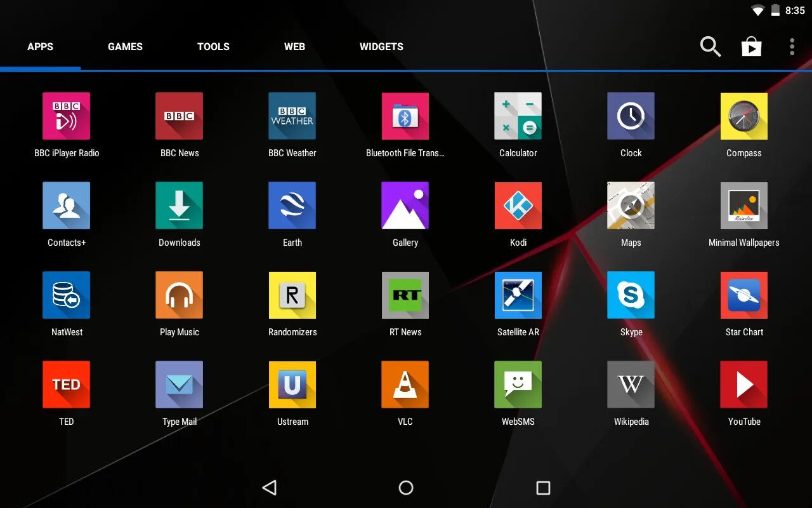The width and height of the screenshot is (812, 508).
Task: Launch Star Chart app
Action: click(x=744, y=295)
